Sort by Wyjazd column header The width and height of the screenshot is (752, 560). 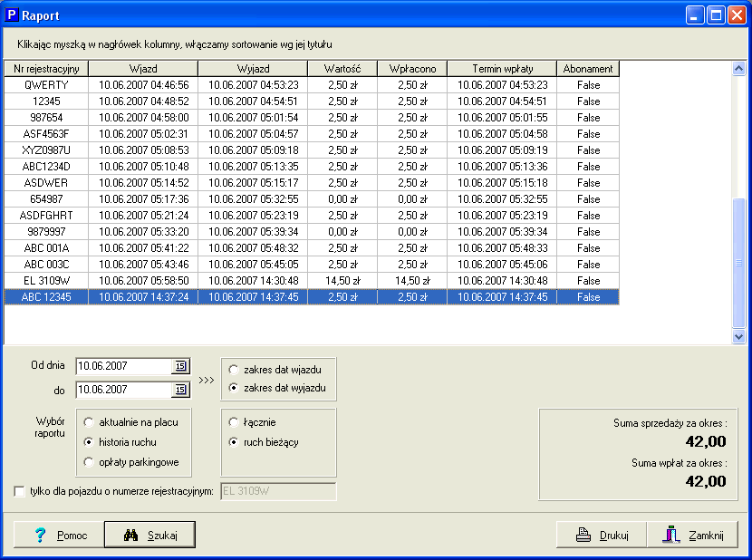click(x=253, y=69)
